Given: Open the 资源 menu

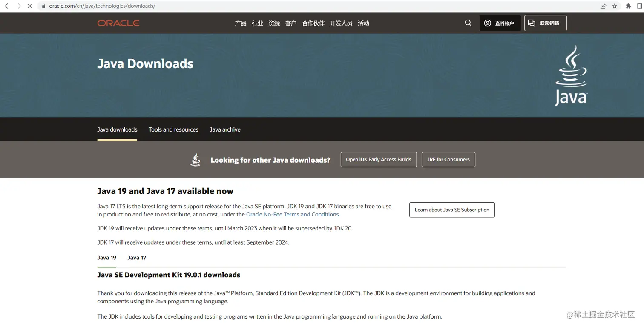Looking at the screenshot, I should click(274, 23).
